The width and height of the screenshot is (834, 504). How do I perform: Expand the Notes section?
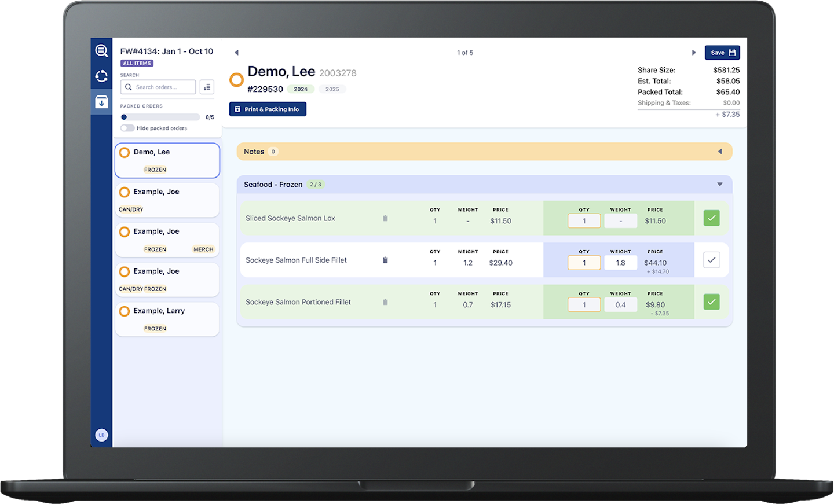(720, 152)
